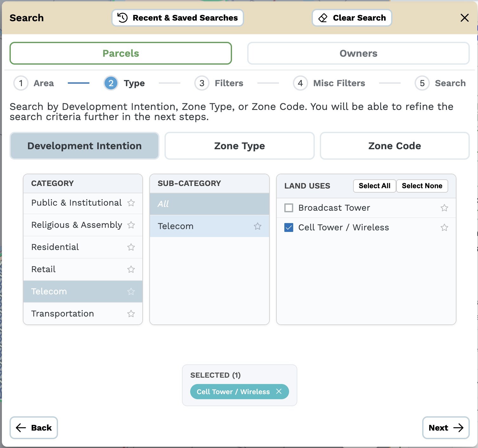Screen dimensions: 478x448
Task: Favorite the Telecom sub-category star
Action: pyautogui.click(x=257, y=226)
